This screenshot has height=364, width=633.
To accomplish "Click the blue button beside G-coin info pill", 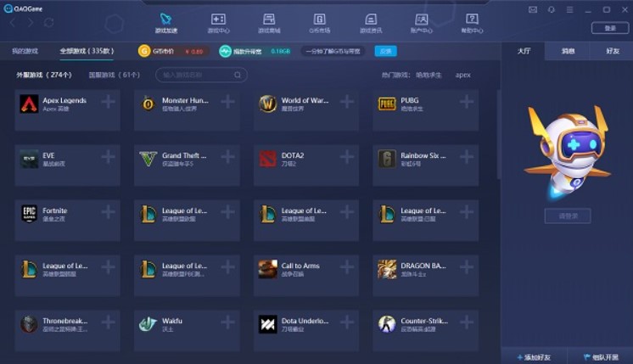I will [x=385, y=51].
